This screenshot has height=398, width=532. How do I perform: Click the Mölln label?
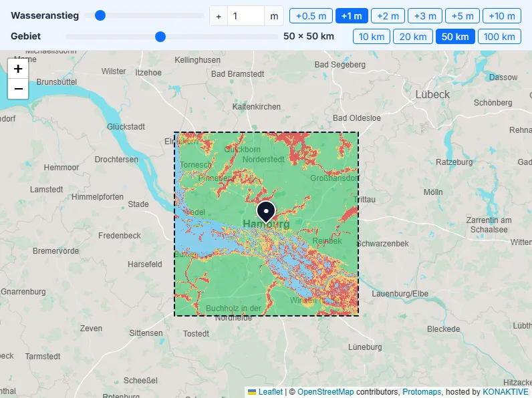(x=433, y=192)
